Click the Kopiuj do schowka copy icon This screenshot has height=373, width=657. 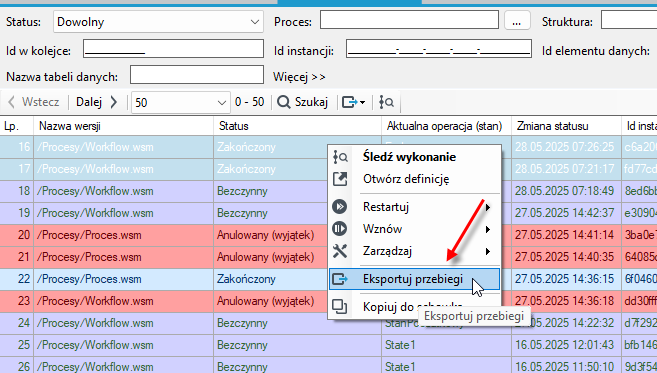[x=340, y=306]
